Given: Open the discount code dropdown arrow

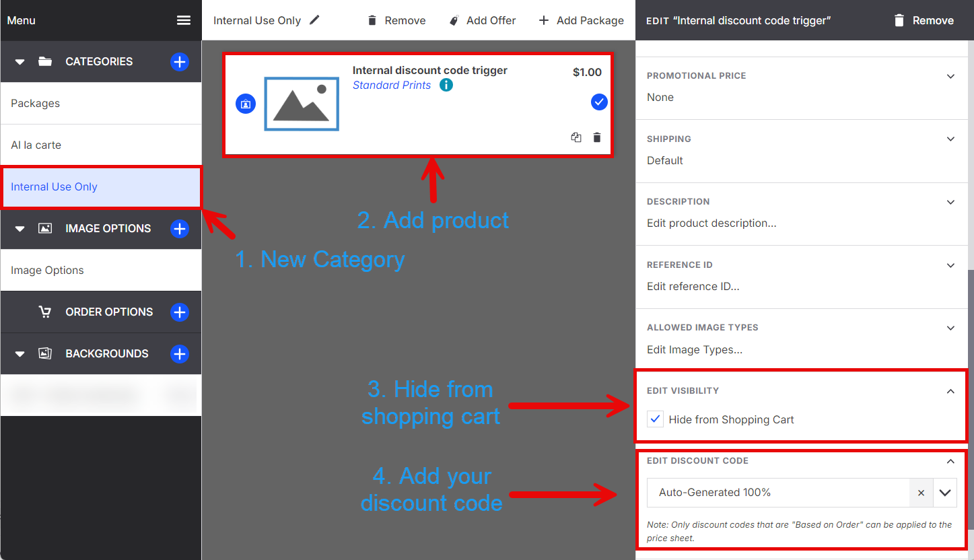Looking at the screenshot, I should click(945, 493).
